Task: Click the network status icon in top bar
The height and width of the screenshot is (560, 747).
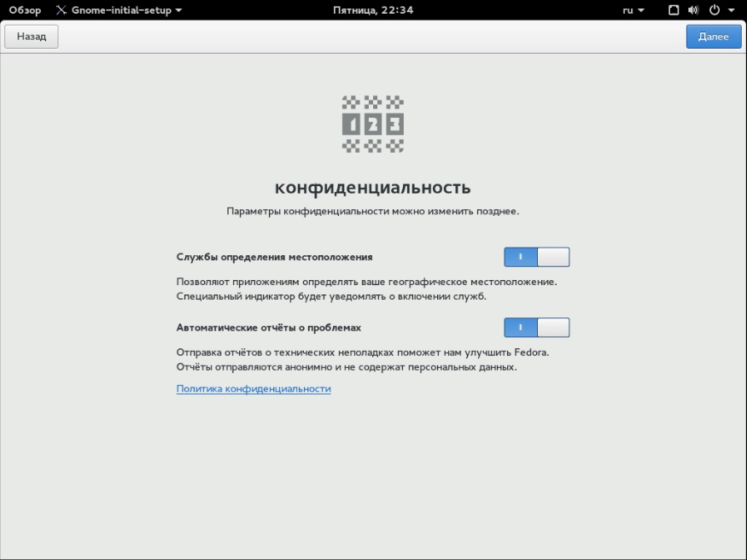Action: [674, 10]
